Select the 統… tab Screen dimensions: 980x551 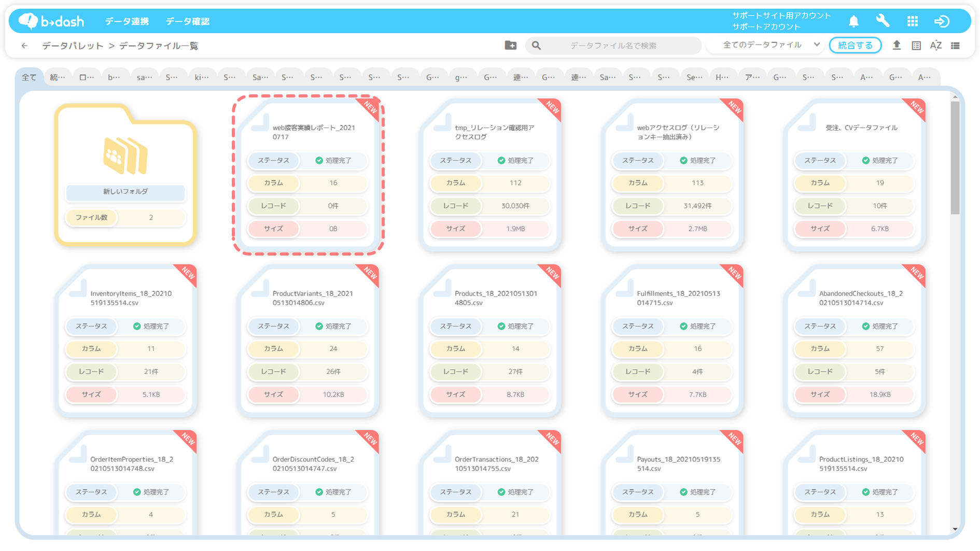58,77
